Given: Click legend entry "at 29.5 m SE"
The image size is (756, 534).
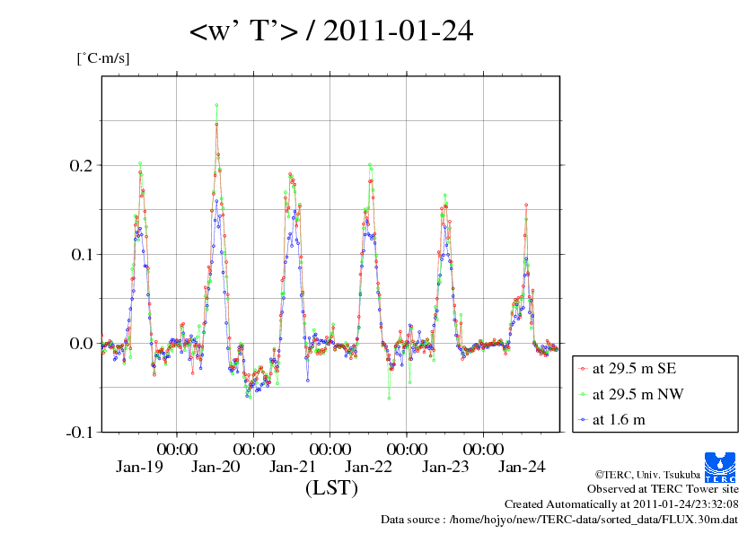Looking at the screenshot, I should (x=634, y=369).
